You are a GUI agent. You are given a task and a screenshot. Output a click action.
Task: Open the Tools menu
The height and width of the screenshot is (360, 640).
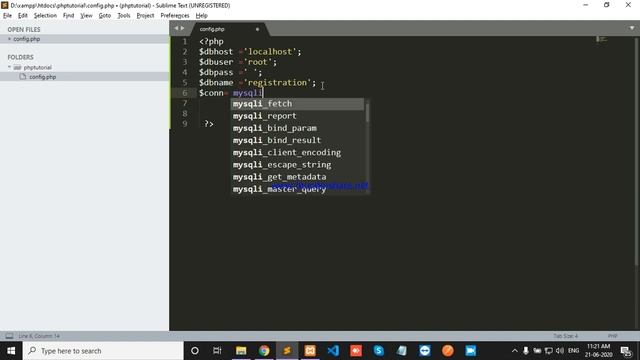[124, 16]
